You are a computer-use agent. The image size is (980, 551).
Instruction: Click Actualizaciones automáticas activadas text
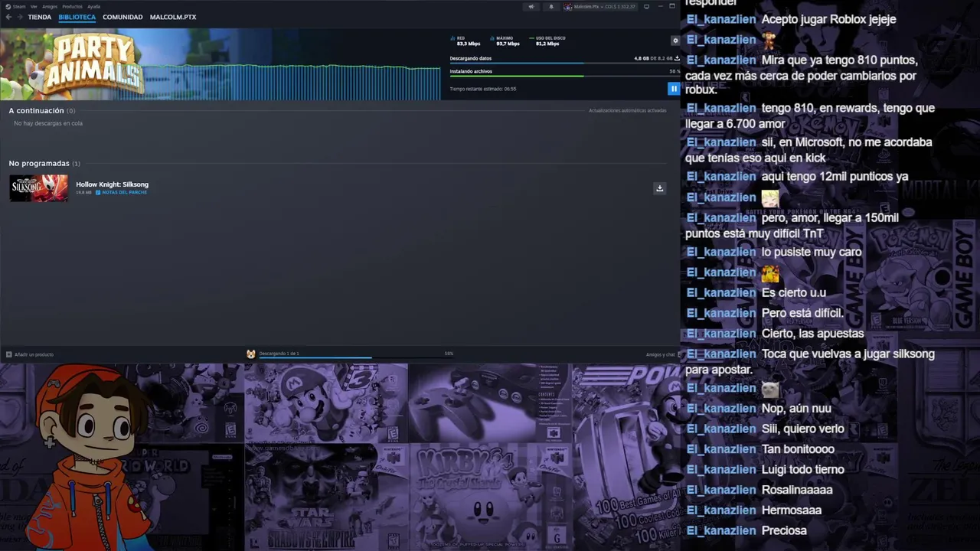pos(627,111)
